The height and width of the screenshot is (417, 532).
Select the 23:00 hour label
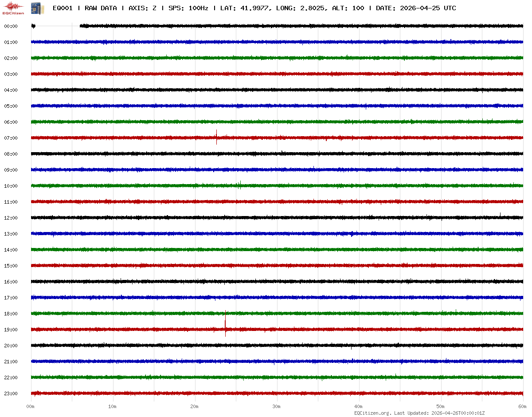point(11,393)
